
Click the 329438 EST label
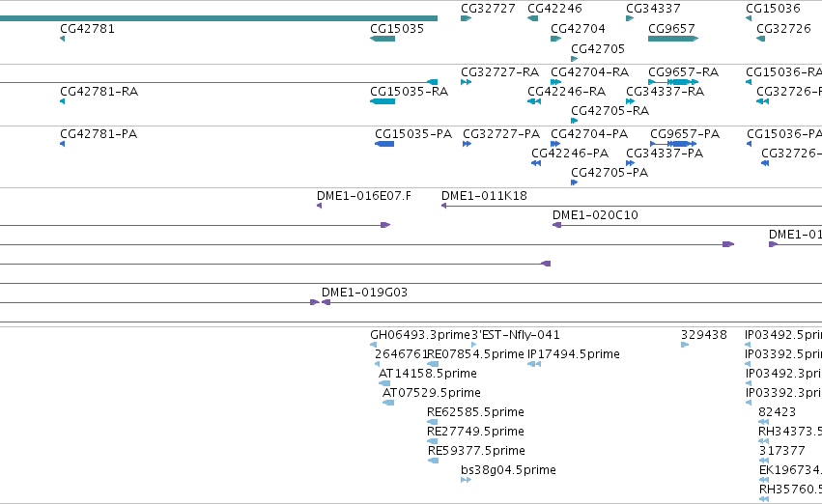(x=703, y=335)
